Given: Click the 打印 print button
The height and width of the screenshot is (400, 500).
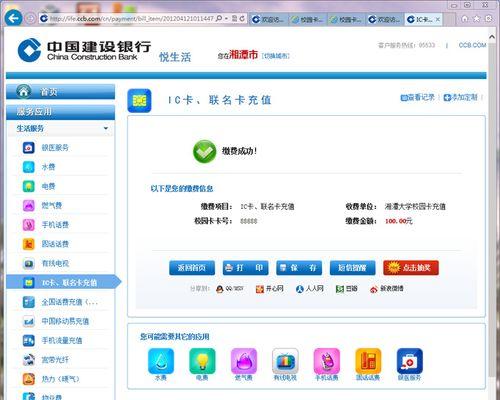Looking at the screenshot, I should [245, 268].
